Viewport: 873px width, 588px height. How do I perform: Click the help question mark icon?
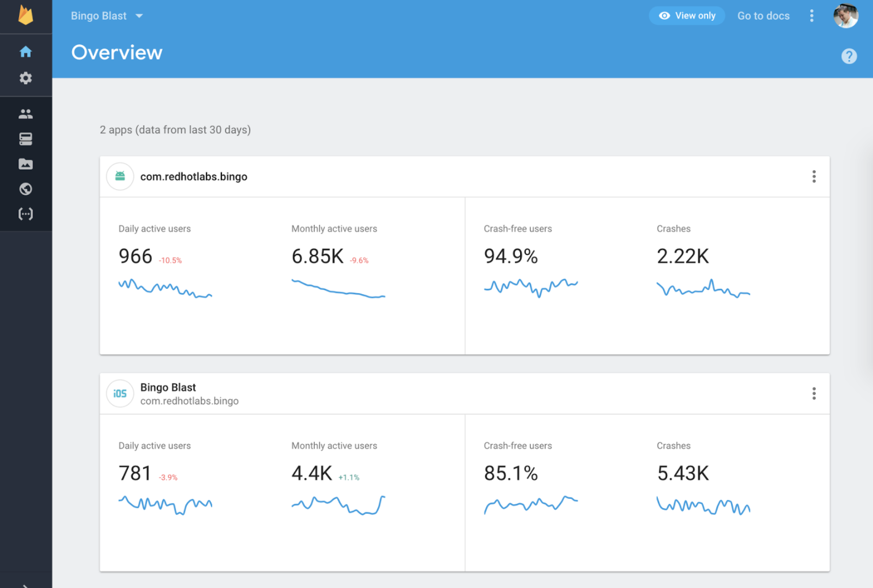[x=849, y=56]
